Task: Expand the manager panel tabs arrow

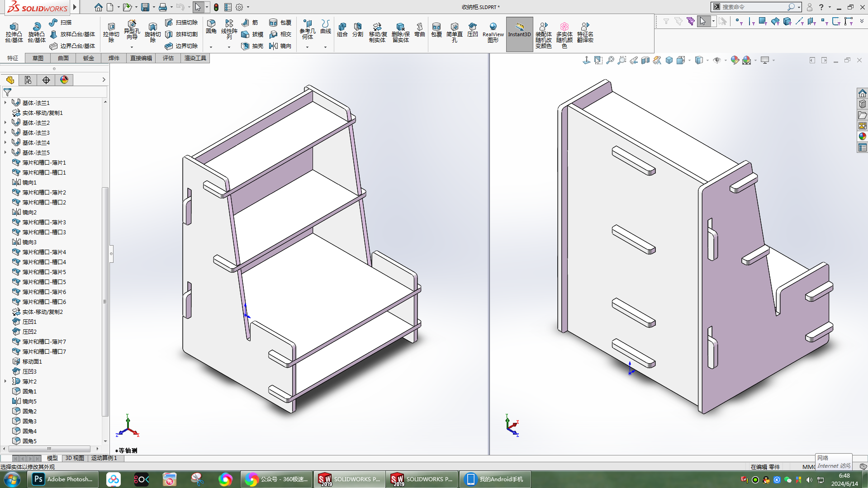Action: pyautogui.click(x=104, y=80)
